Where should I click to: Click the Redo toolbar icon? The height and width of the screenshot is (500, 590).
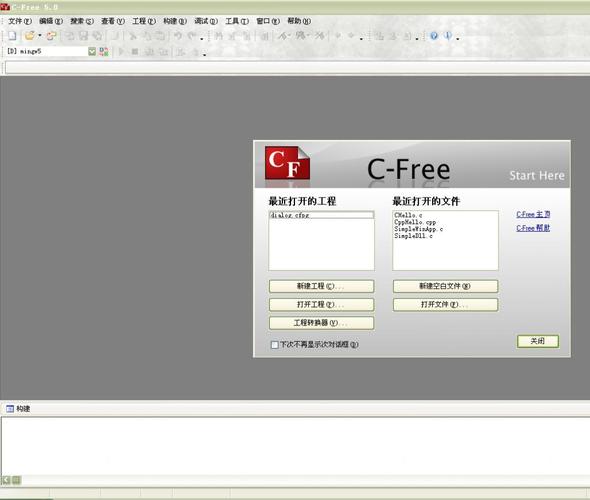[192, 36]
